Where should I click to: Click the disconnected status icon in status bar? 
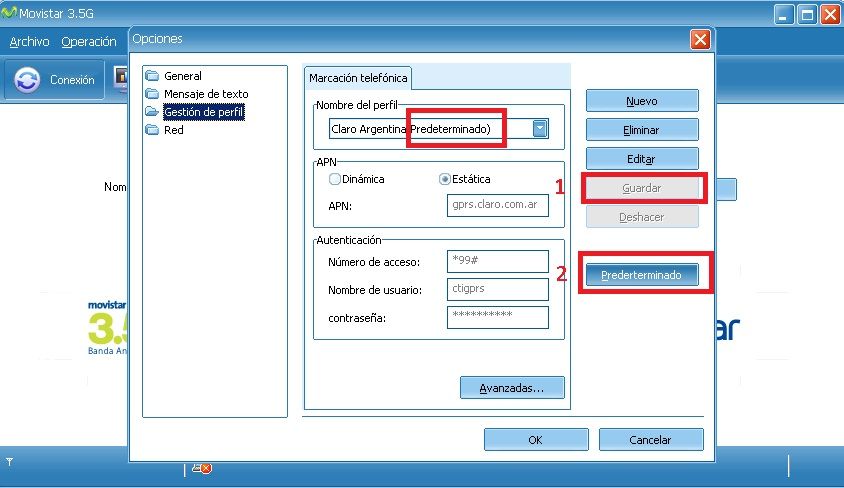(x=202, y=468)
